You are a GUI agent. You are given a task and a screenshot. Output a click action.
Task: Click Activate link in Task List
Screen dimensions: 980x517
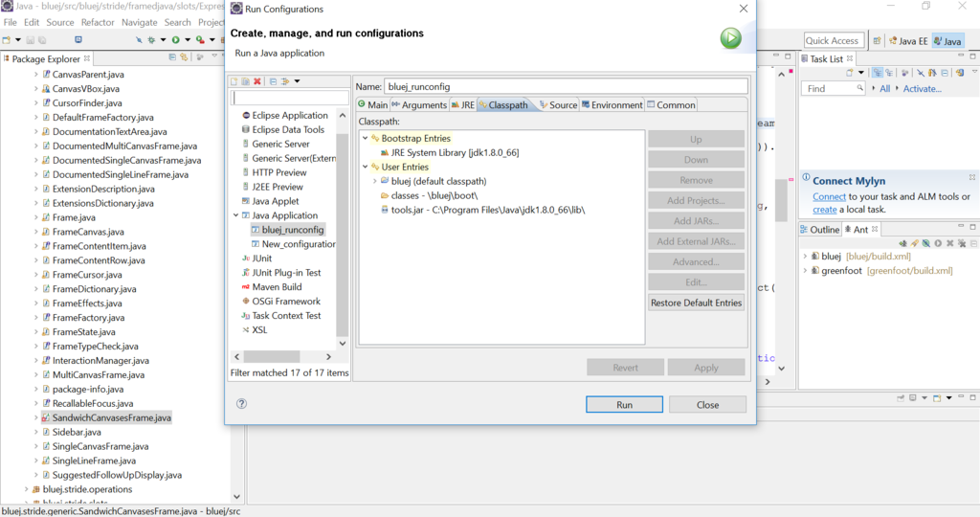(922, 89)
